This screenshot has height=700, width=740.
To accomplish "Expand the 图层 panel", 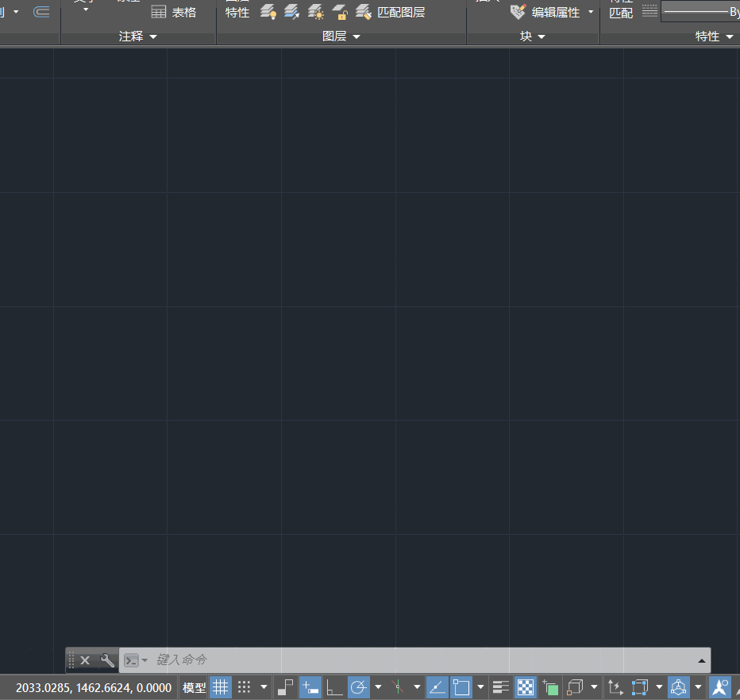I will pyautogui.click(x=341, y=37).
